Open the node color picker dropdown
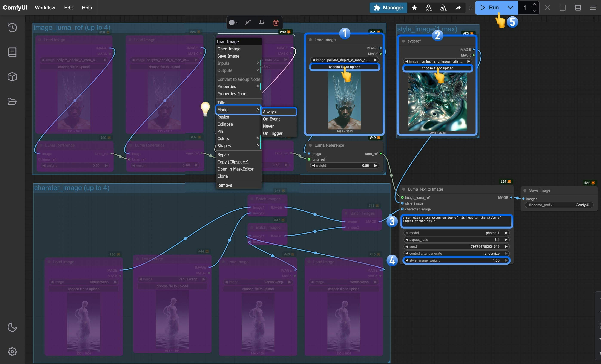601x364 pixels. coord(233,22)
